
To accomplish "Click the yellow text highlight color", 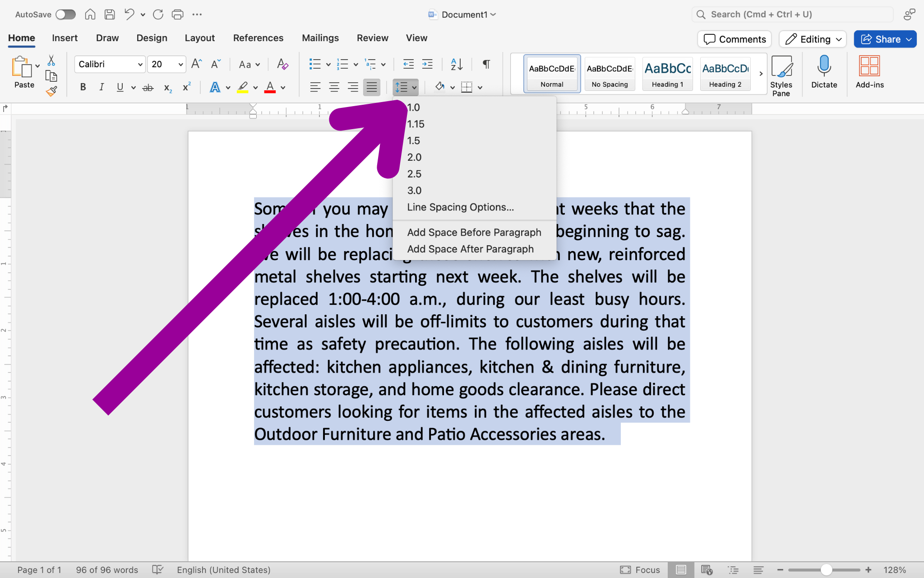I will coord(243,87).
